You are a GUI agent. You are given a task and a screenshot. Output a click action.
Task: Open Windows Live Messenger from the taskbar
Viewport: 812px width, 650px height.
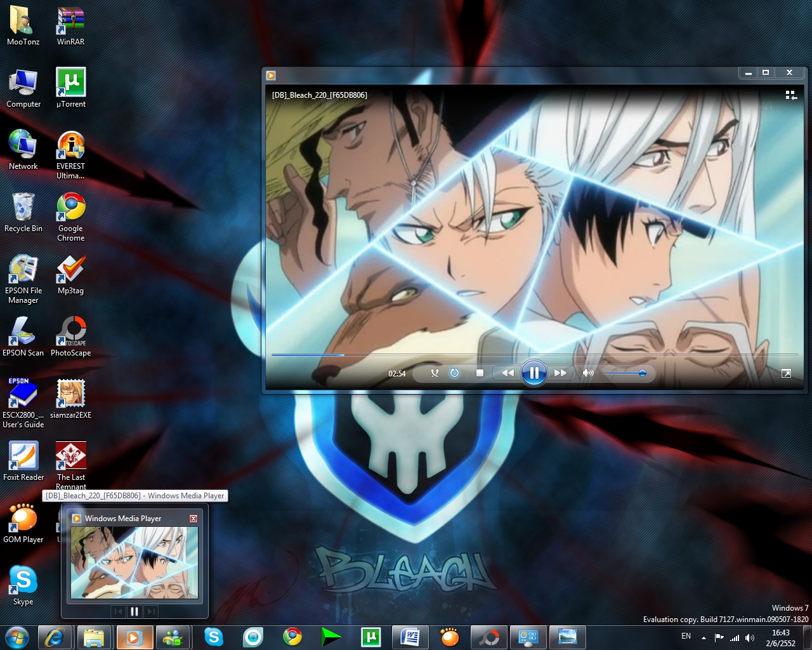click(x=173, y=637)
